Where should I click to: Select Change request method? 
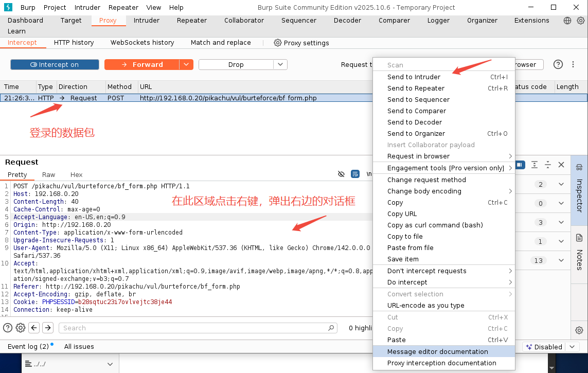(444, 180)
